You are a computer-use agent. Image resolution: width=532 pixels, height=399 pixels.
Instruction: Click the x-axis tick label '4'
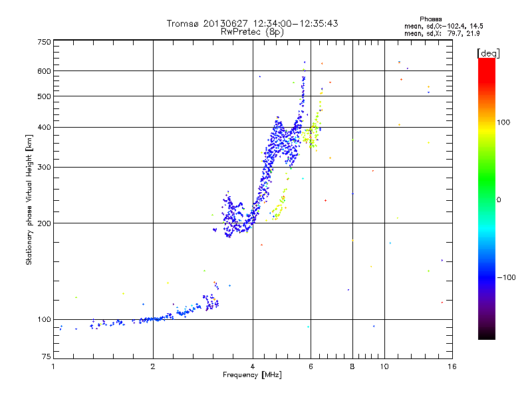[x=253, y=366]
